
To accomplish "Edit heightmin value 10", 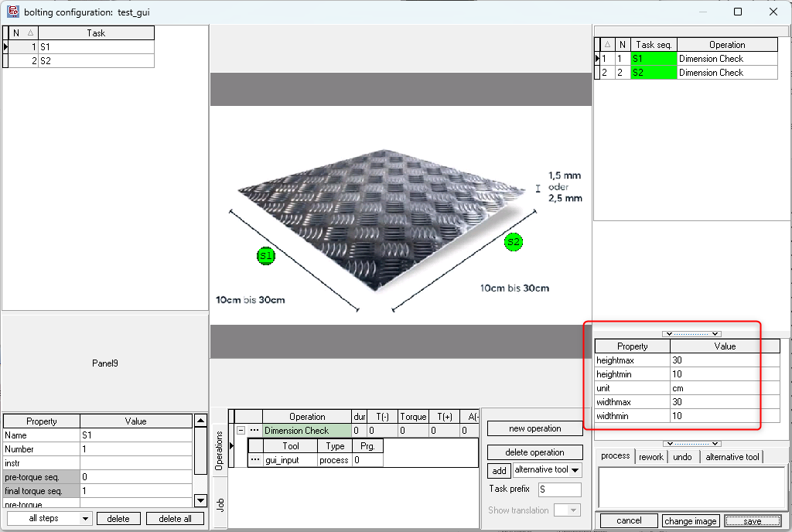I will [x=725, y=374].
